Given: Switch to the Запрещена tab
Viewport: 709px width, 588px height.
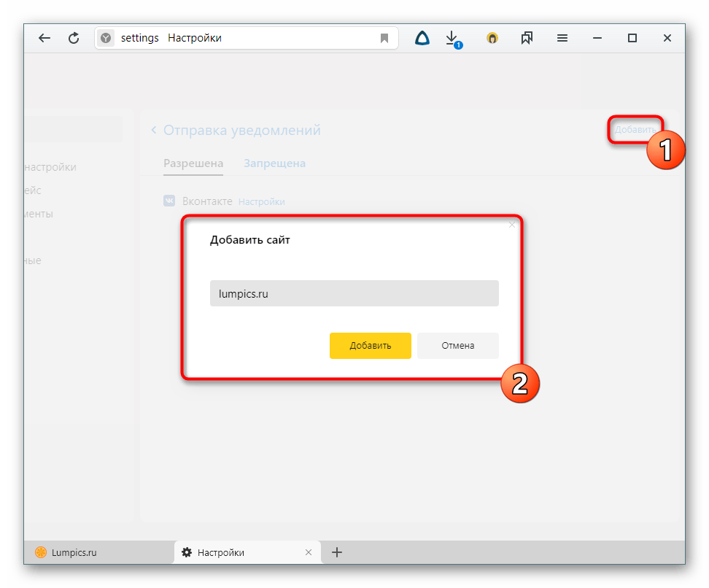Looking at the screenshot, I should tap(274, 163).
